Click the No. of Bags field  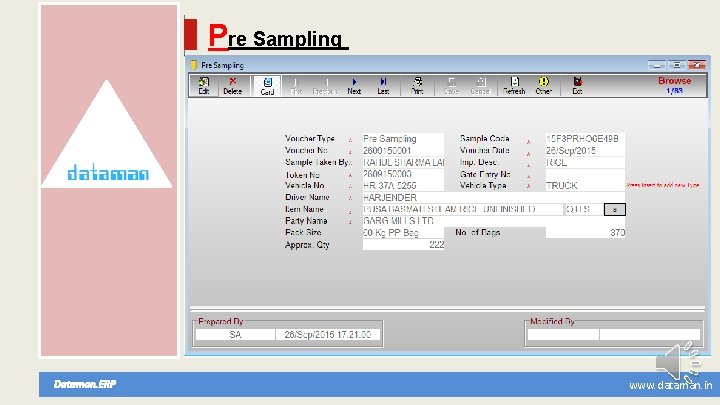click(585, 233)
